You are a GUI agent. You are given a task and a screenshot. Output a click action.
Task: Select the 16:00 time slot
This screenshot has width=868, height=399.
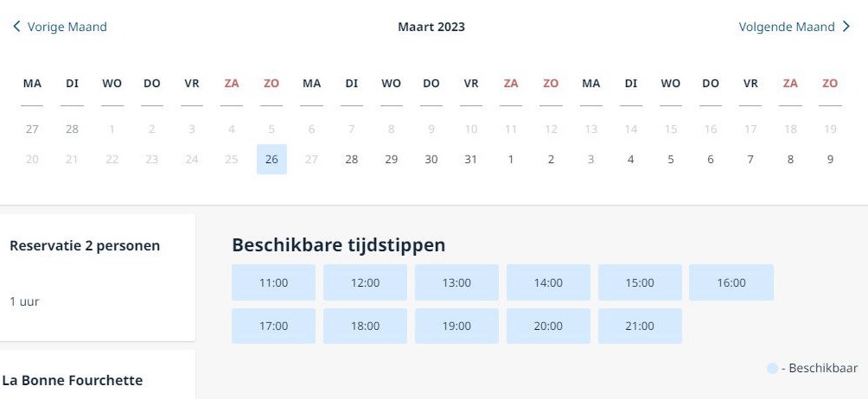(731, 282)
